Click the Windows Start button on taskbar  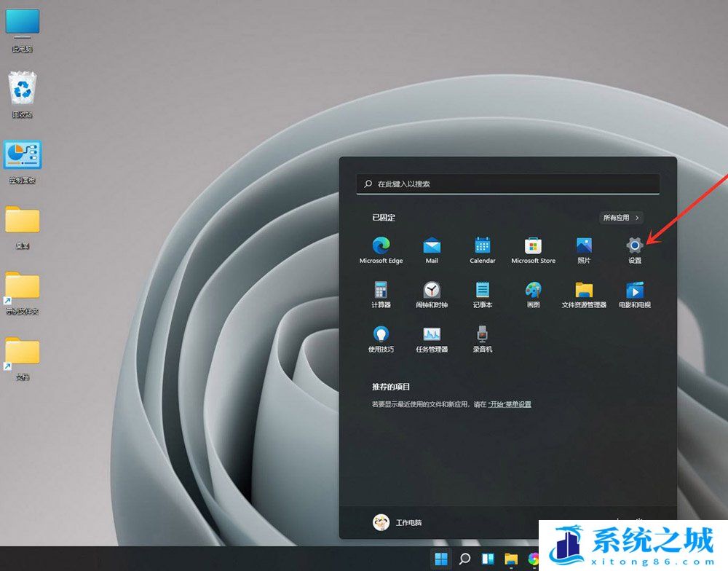pos(441,559)
